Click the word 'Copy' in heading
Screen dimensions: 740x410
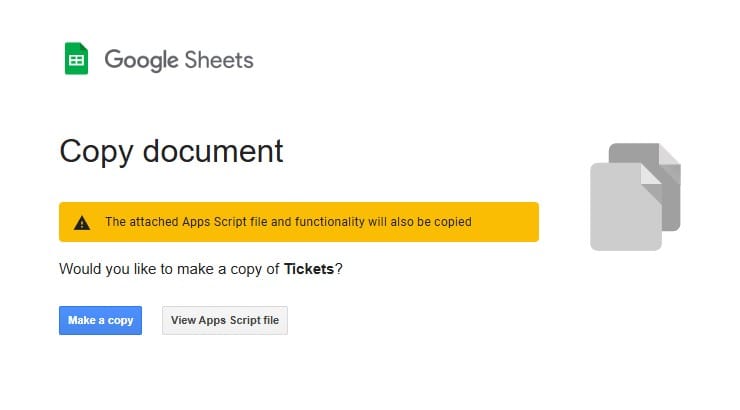click(x=96, y=152)
